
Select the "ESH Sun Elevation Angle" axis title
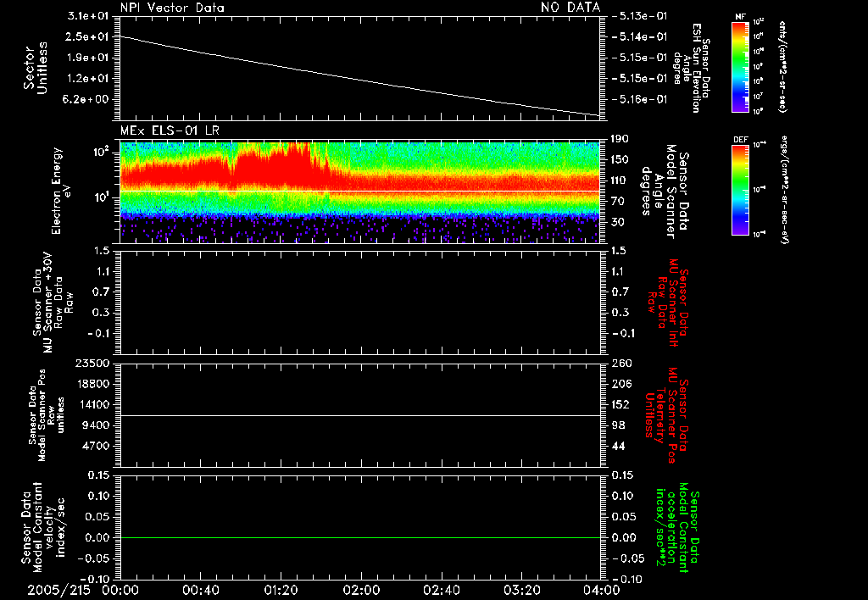pos(692,68)
